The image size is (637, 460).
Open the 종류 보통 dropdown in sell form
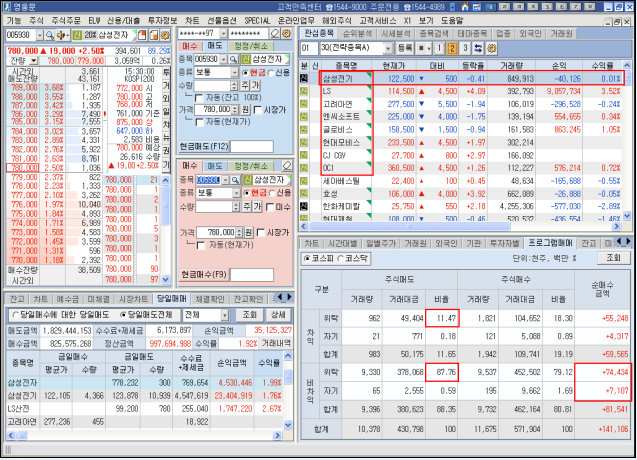[235, 73]
